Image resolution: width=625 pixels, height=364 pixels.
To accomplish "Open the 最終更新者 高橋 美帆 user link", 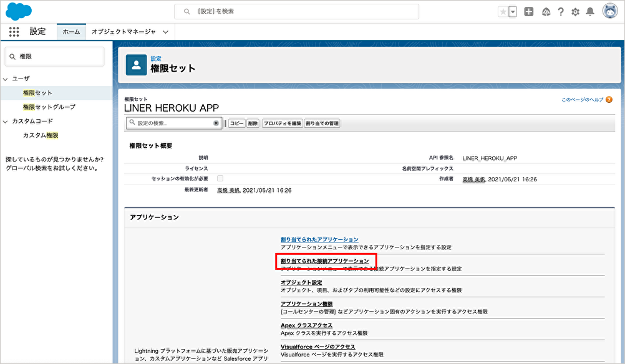I will (x=228, y=190).
